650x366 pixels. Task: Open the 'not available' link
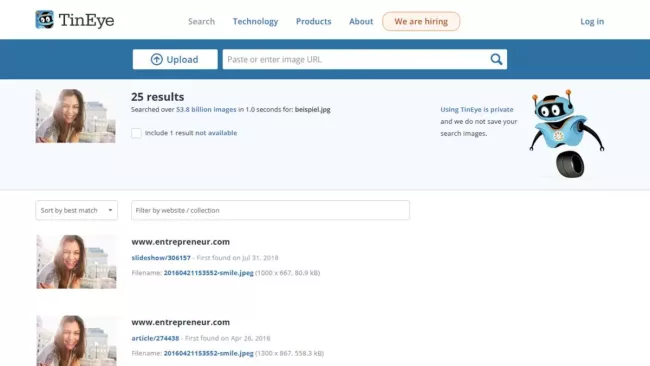216,133
